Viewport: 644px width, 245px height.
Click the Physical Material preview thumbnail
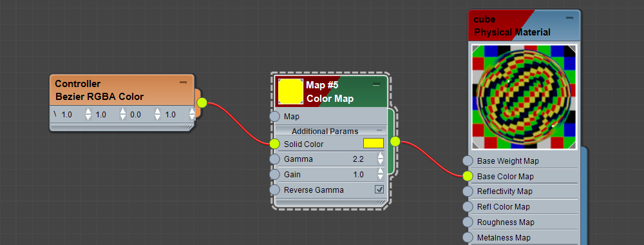[524, 97]
